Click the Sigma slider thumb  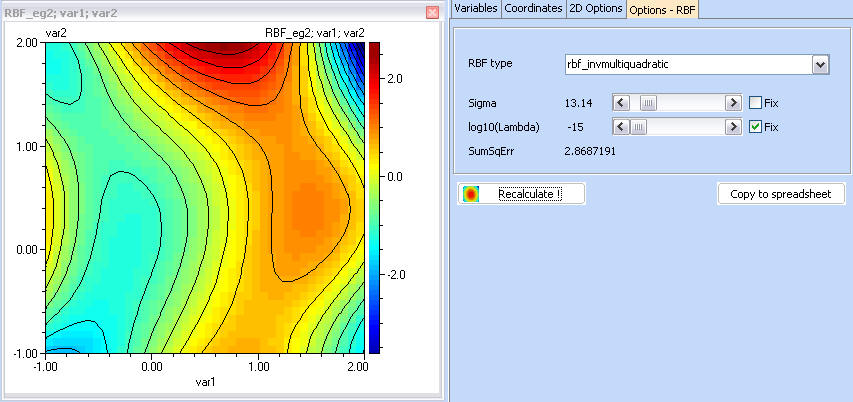pyautogui.click(x=648, y=102)
